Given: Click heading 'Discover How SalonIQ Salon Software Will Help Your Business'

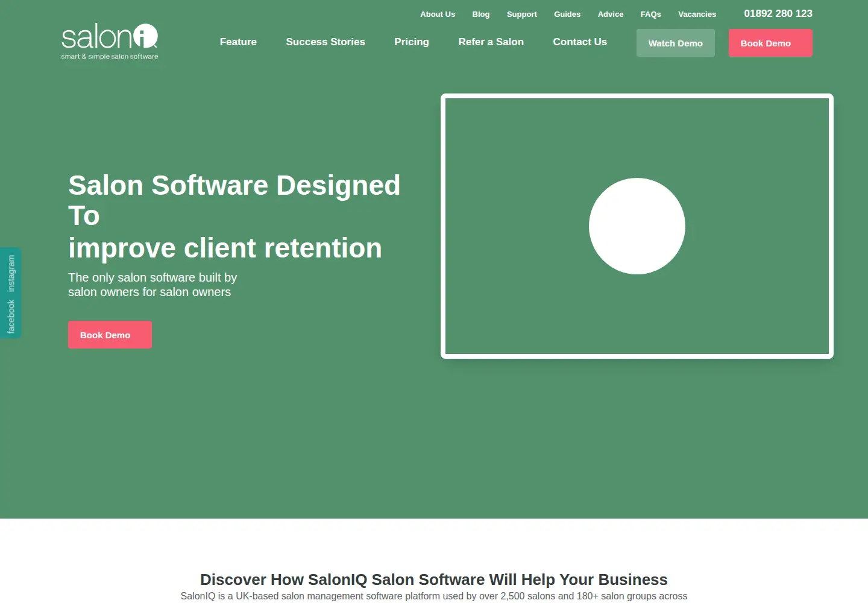Looking at the screenshot, I should pyautogui.click(x=434, y=579).
